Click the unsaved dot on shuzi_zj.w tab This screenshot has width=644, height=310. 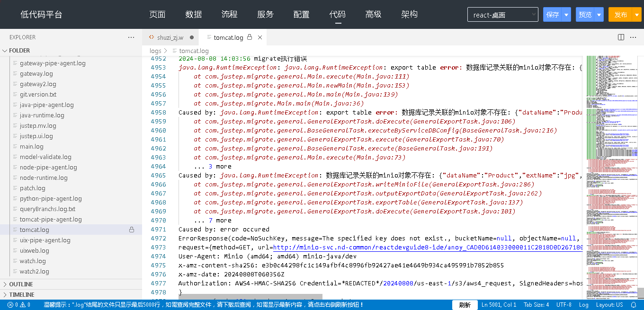[192, 37]
